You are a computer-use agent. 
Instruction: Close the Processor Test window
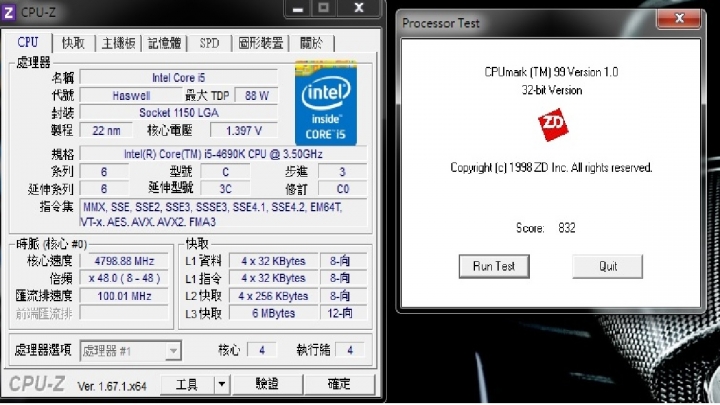[679, 18]
